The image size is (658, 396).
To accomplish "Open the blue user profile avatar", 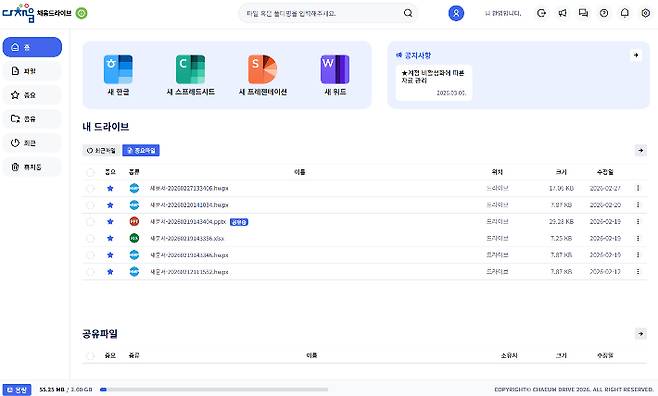I will click(x=456, y=13).
